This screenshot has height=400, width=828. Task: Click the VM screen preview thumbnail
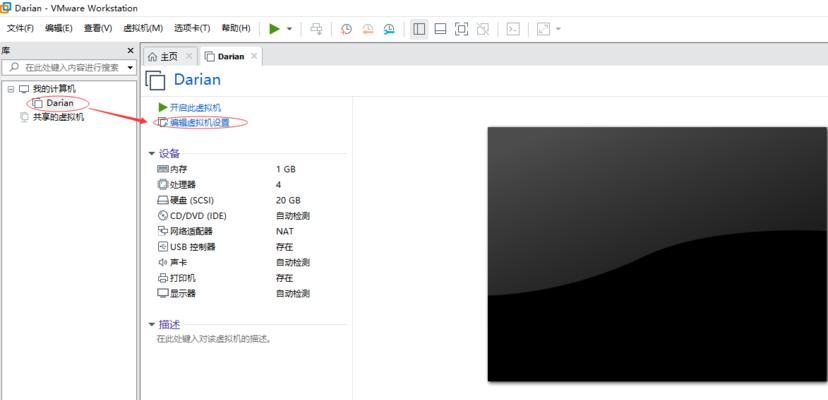[657, 254]
